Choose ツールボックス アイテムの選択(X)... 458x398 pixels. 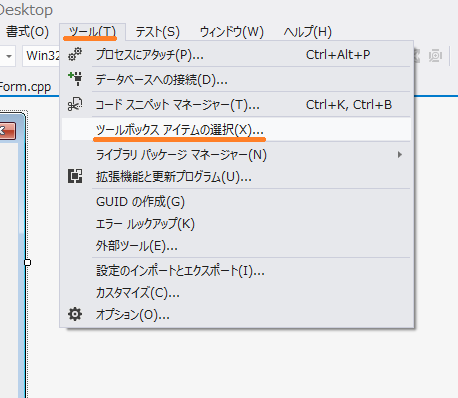tap(236, 129)
